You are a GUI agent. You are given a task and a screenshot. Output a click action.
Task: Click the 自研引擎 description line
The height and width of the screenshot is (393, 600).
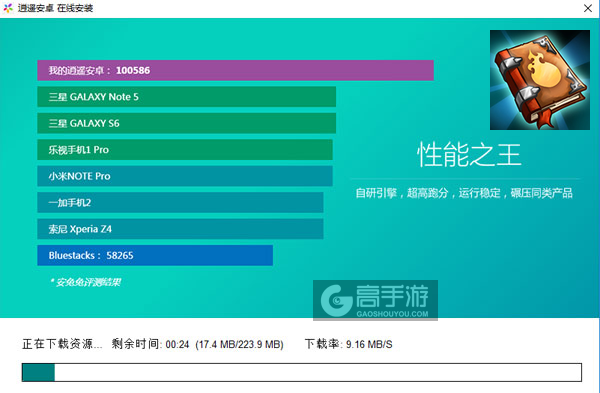point(464,193)
